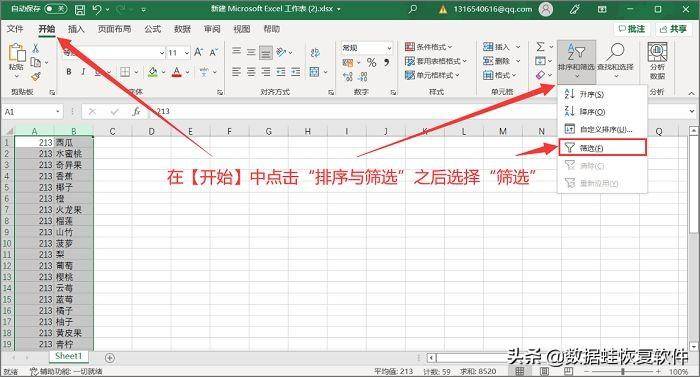Align text left in cell
This screenshot has width=700, height=377.
tap(237, 71)
